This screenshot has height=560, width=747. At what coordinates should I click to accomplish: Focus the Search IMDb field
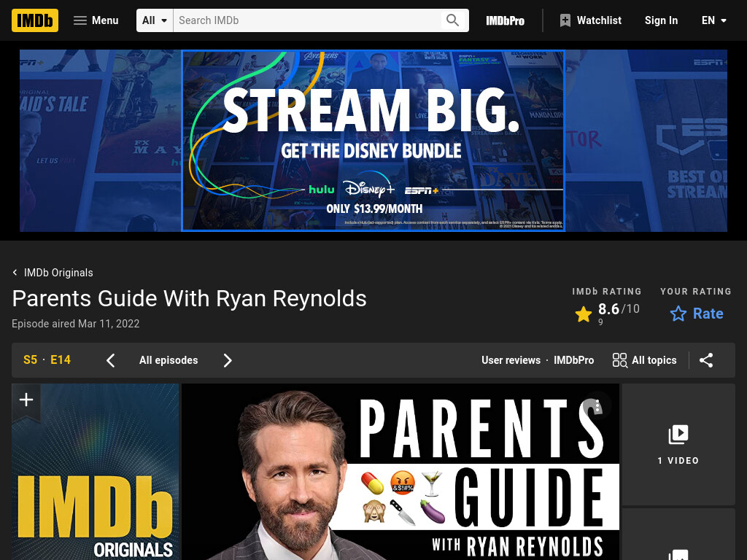click(x=307, y=20)
